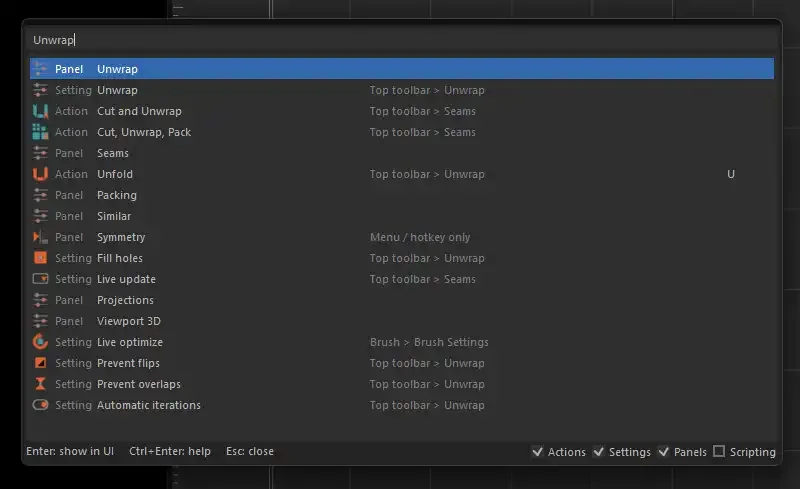Select the Similar panel result

[x=402, y=216]
